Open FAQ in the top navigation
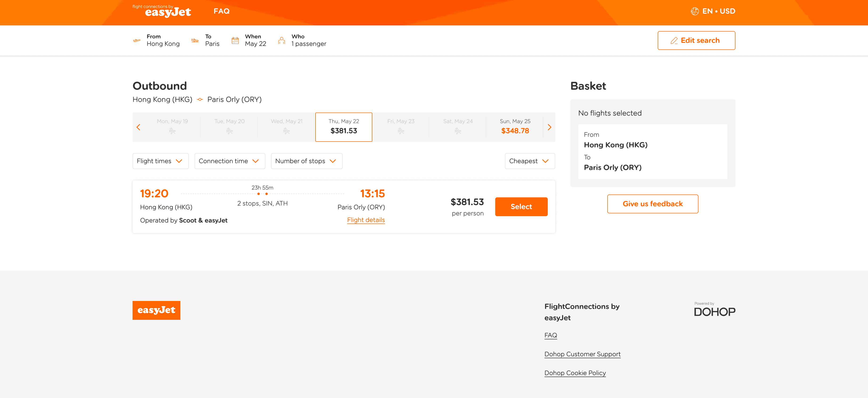The width and height of the screenshot is (868, 398). pos(221,12)
